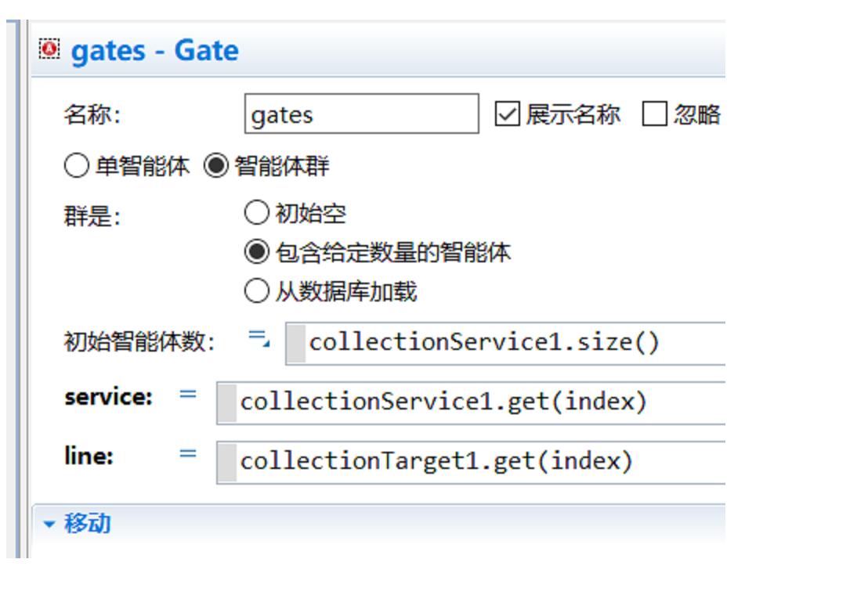
Task: Click the collectionTarget1.get(index) field
Action: [471, 462]
